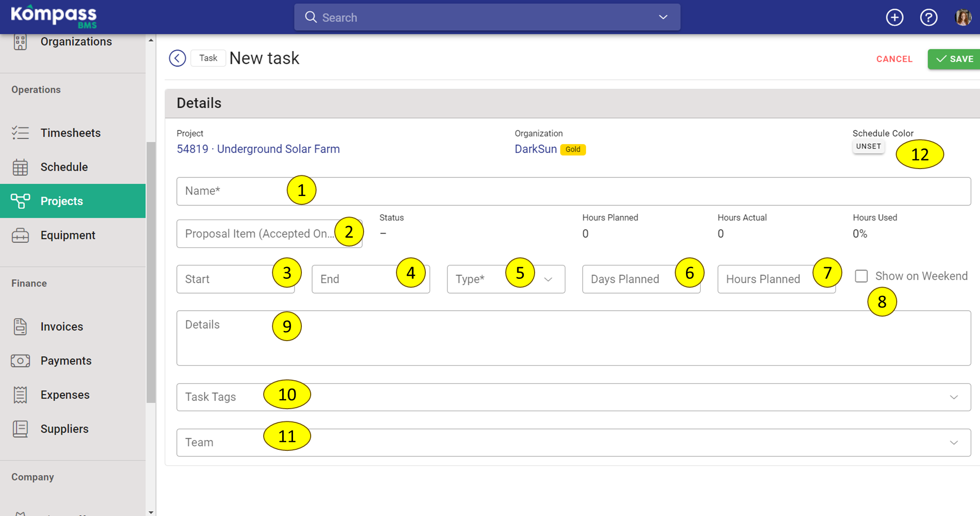Open Invoices from the sidebar icon

[20, 326]
